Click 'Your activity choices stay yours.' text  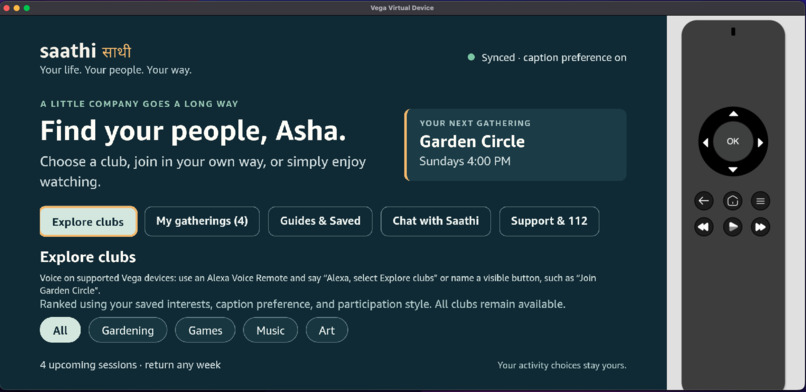(x=562, y=366)
